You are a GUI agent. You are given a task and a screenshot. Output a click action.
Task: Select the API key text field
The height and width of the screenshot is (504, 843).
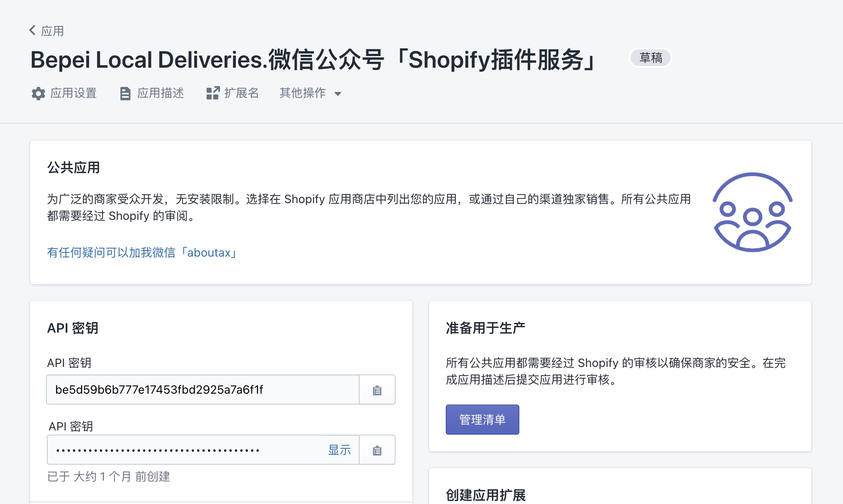(203, 389)
